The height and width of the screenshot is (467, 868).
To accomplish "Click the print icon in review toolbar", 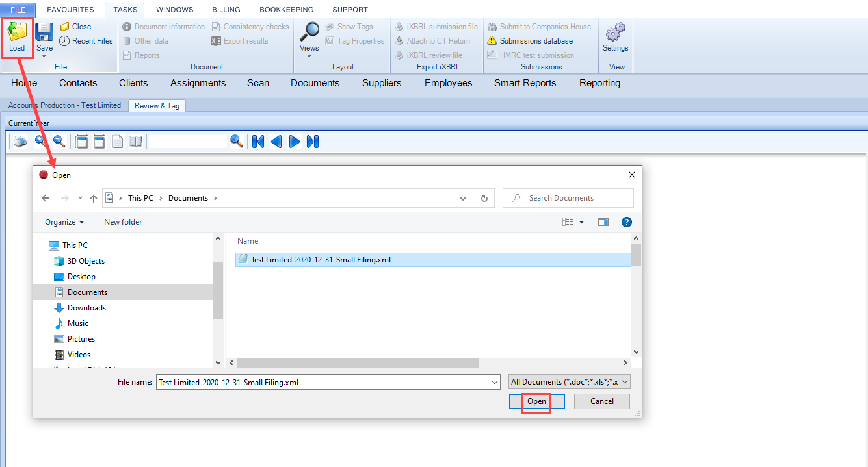I will pyautogui.click(x=20, y=142).
